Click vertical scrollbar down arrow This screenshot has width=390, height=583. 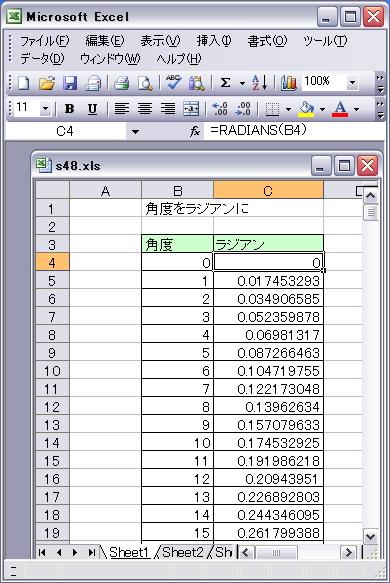coord(370,537)
